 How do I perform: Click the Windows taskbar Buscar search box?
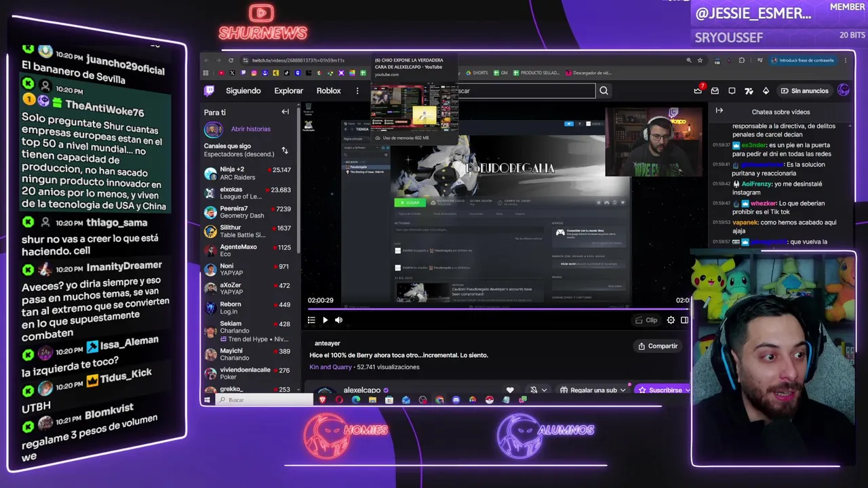pyautogui.click(x=265, y=400)
